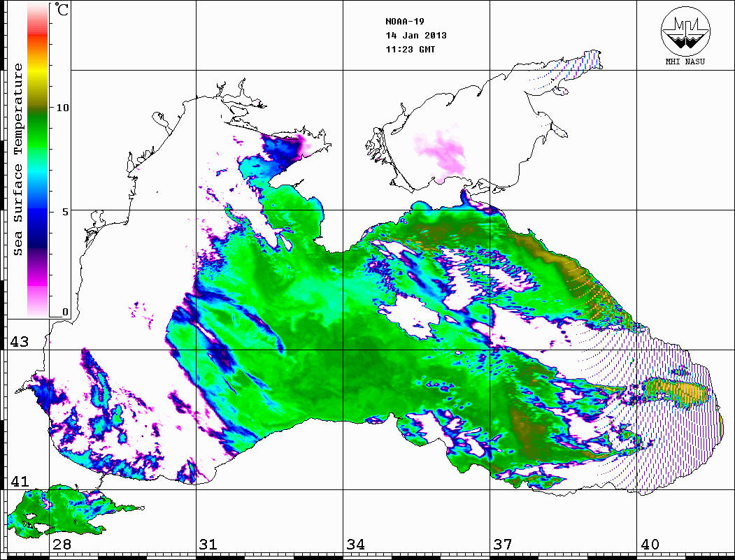The height and width of the screenshot is (560, 735).
Task: Click the pink cold patch in the Sea of Azov
Action: click(x=442, y=150)
